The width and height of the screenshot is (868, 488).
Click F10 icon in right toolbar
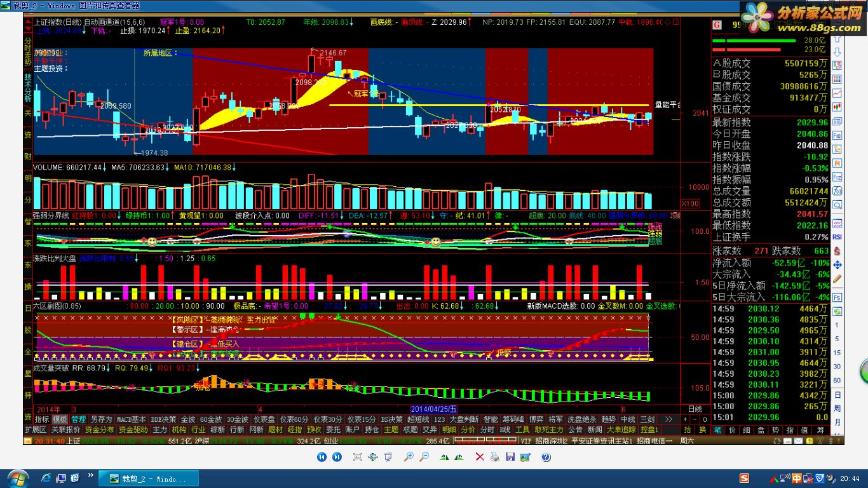tap(837, 135)
